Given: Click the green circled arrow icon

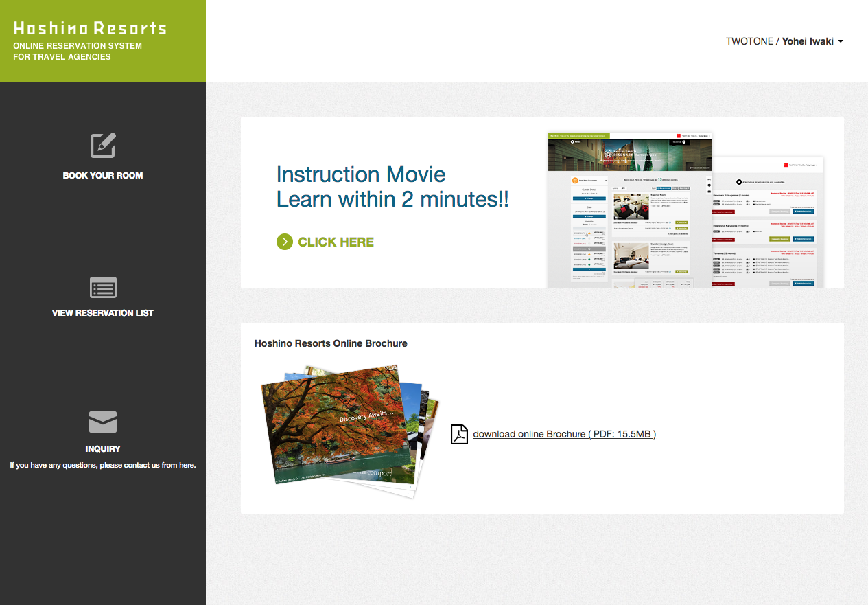Looking at the screenshot, I should (284, 242).
